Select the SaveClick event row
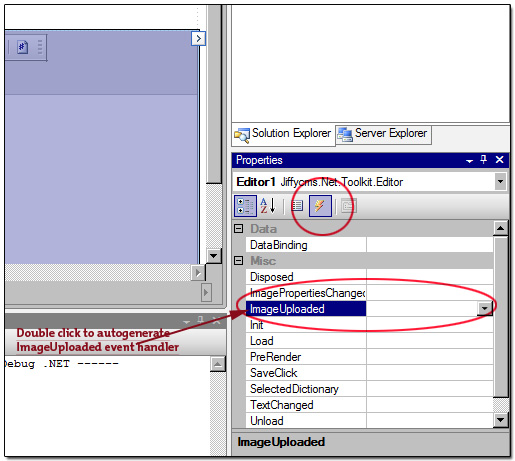 tap(369, 373)
